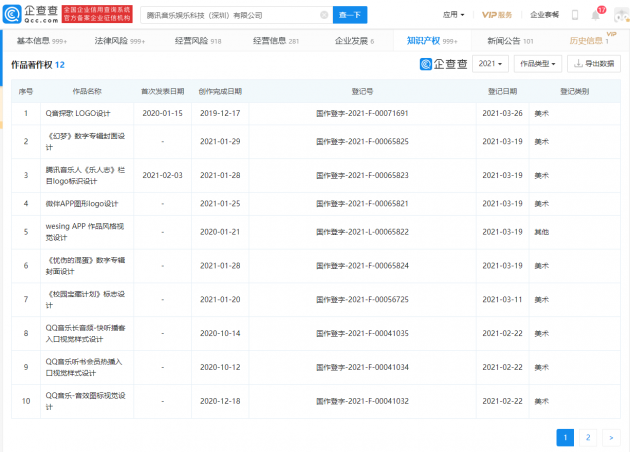Click the 作品著作权 12 section heading

[x=38, y=65]
